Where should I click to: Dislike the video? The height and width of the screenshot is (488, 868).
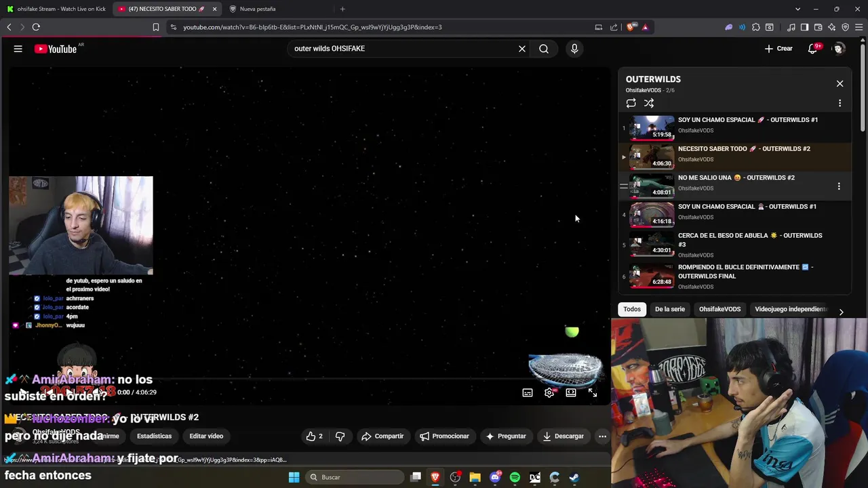point(340,436)
